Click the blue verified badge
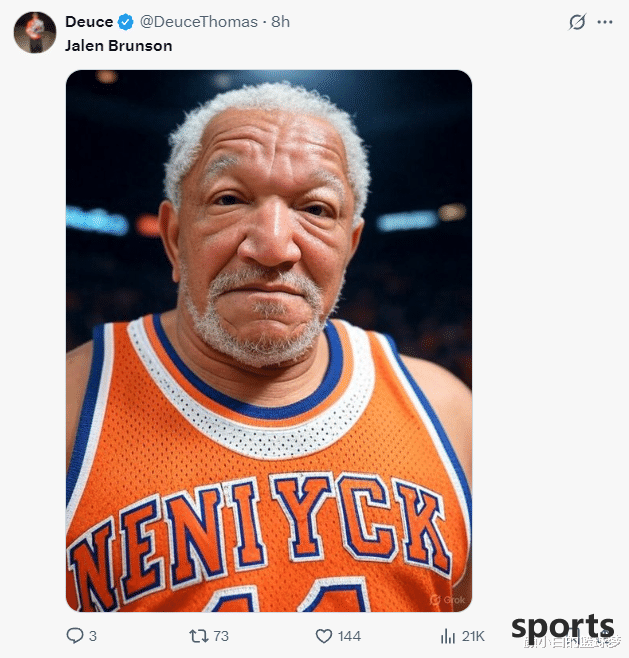This screenshot has width=629, height=658. coord(125,22)
